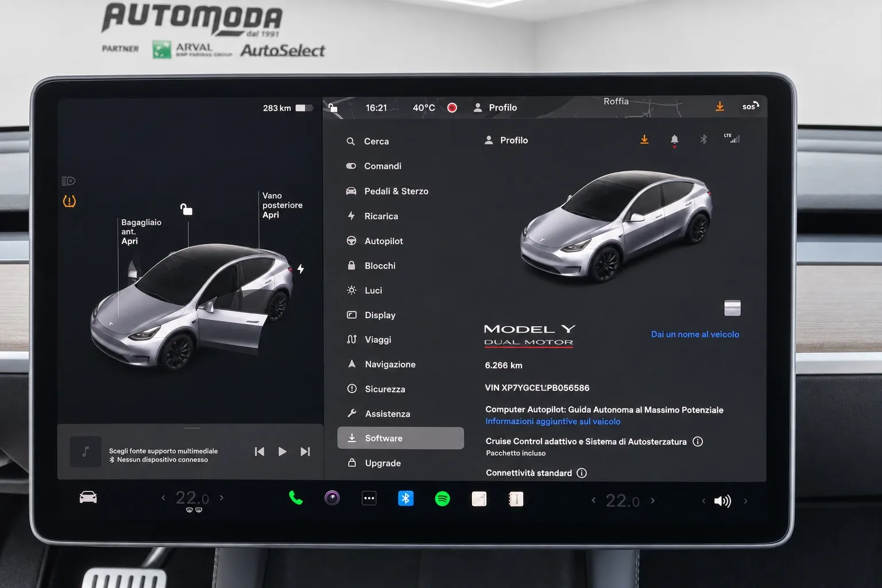
Task: Play the media
Action: click(x=282, y=452)
